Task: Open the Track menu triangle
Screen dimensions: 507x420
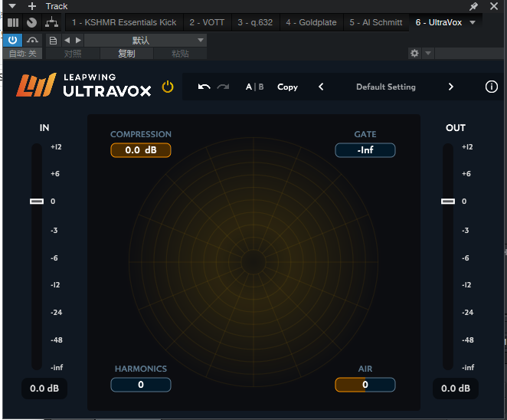Action: pos(12,6)
